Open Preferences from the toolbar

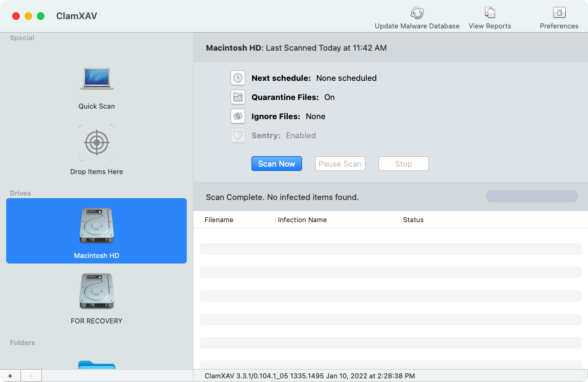(x=559, y=13)
